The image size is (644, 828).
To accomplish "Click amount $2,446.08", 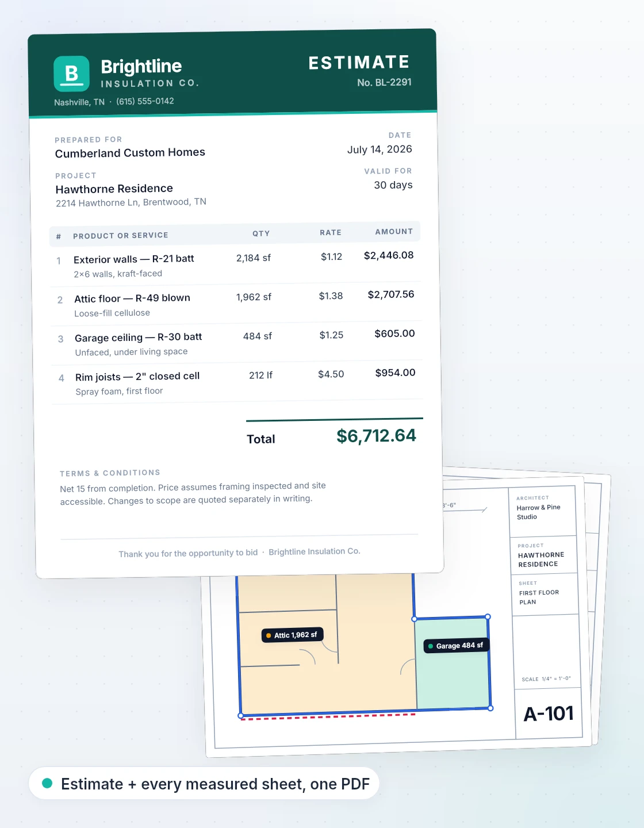I will click(x=389, y=255).
